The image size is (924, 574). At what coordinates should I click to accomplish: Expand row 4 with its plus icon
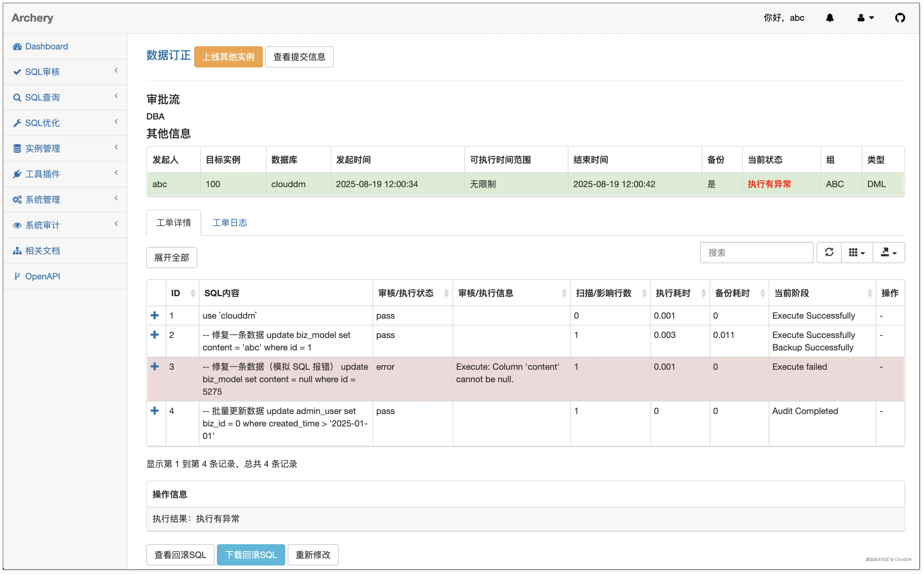click(x=155, y=411)
